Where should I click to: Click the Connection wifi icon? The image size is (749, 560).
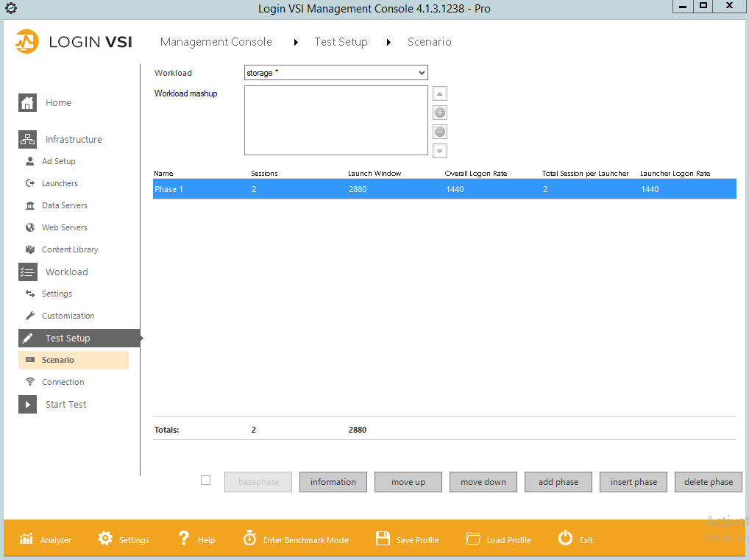[29, 382]
